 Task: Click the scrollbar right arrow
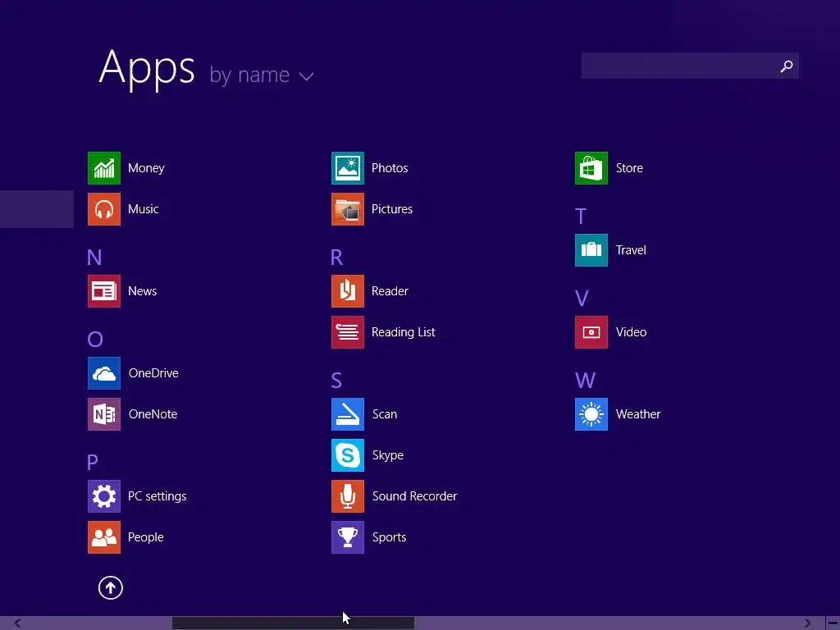[807, 623]
